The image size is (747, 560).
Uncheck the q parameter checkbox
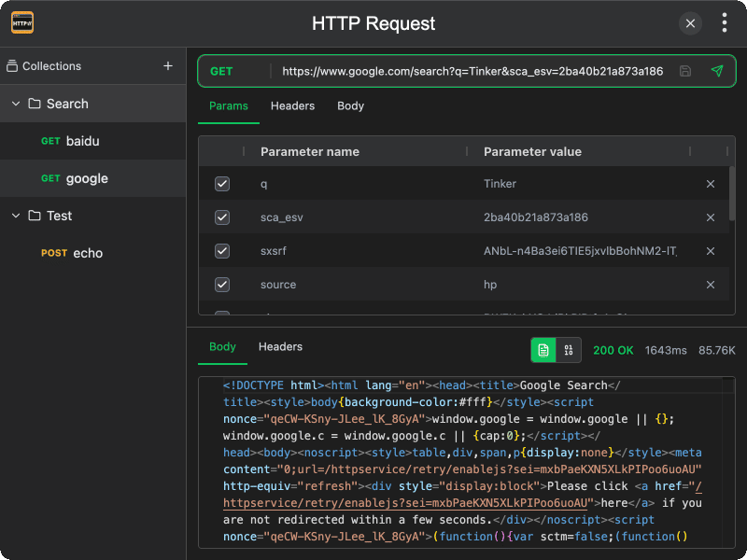pyautogui.click(x=222, y=184)
